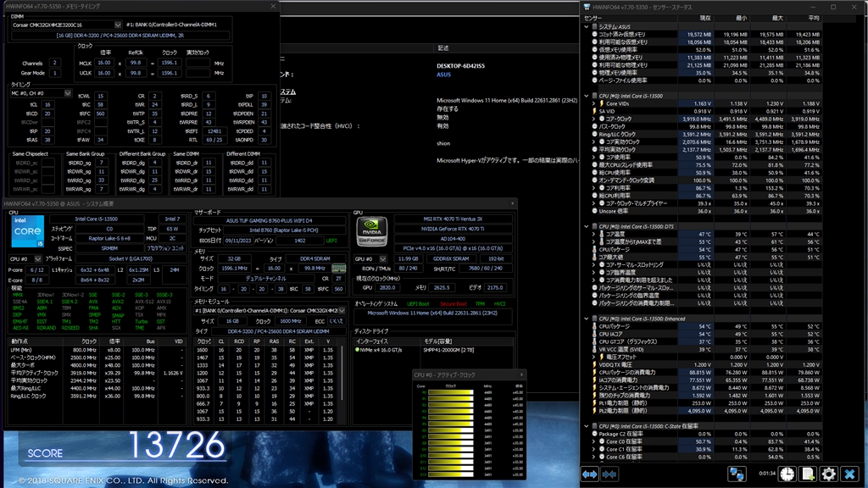Click the thermometer icon beside コア最大値
The width and height of the screenshot is (868, 488).
click(x=595, y=258)
